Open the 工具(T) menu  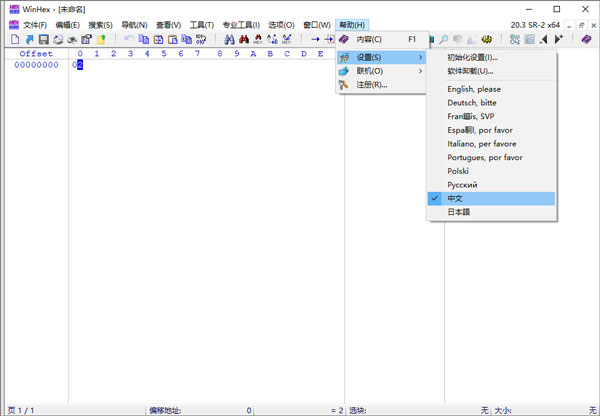[202, 25]
